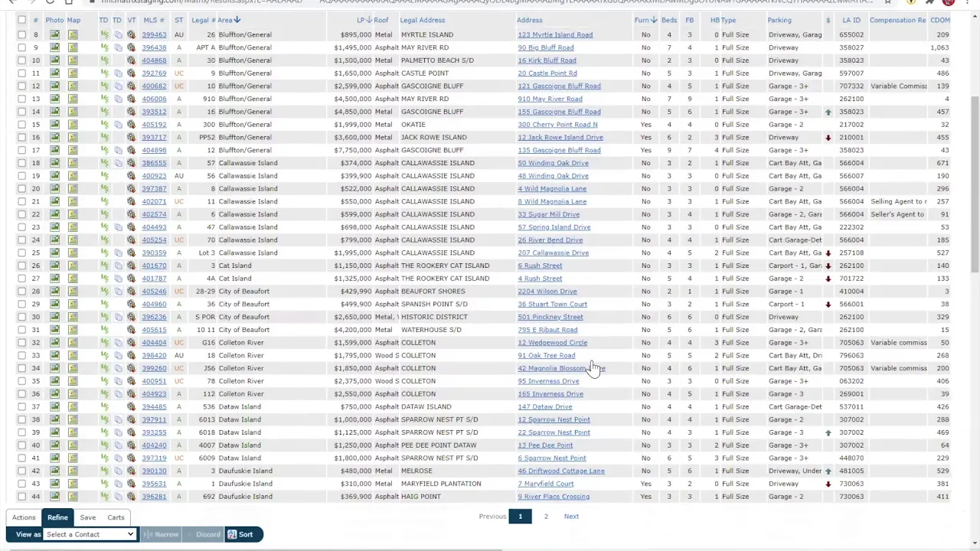Open address link 46 Driftwood Cottage Lane

(561, 471)
